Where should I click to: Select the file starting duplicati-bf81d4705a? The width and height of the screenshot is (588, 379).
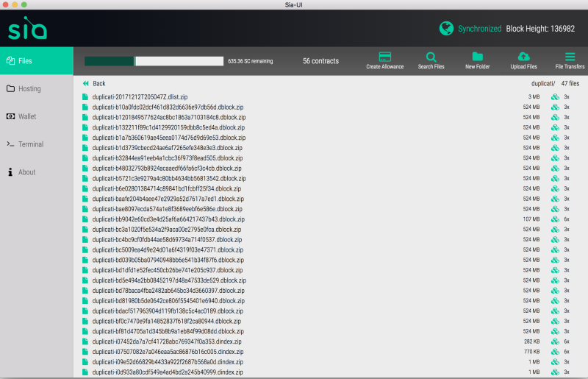pyautogui.click(x=168, y=331)
